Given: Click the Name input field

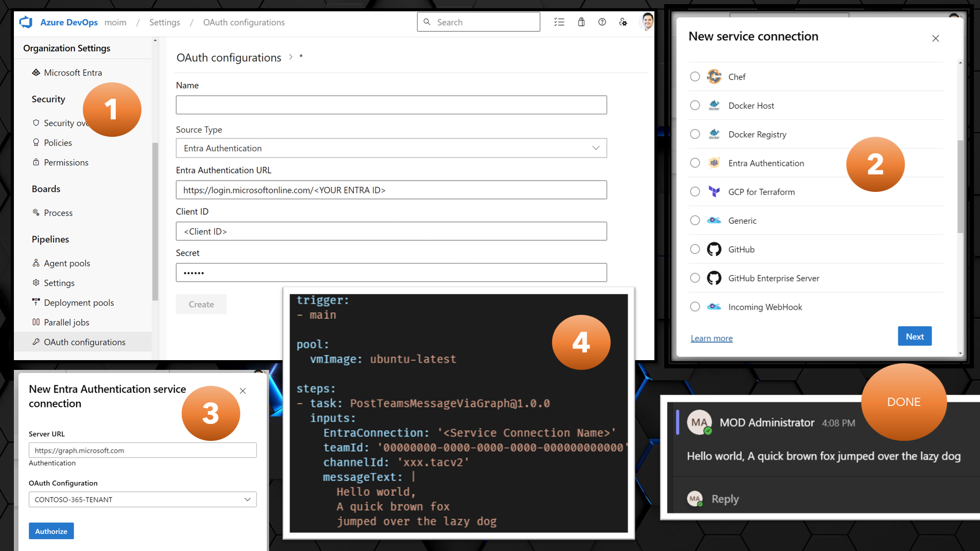Looking at the screenshot, I should point(391,105).
